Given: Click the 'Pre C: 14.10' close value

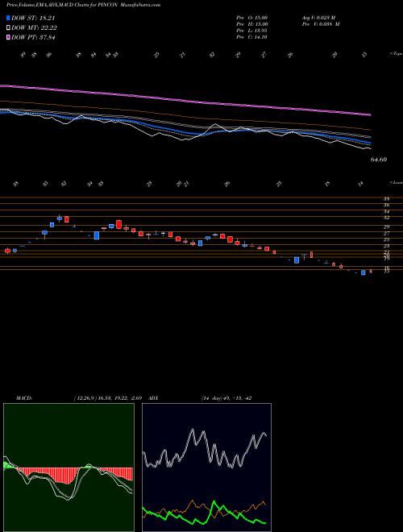Looking at the screenshot, I should (x=252, y=37).
